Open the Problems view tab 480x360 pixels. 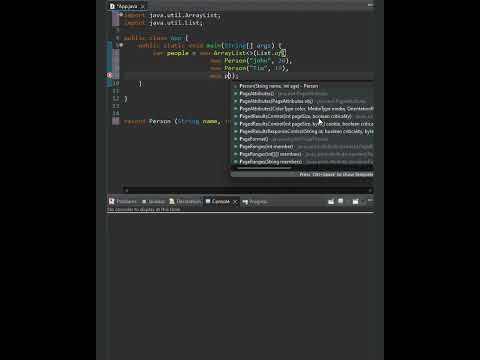(123, 202)
